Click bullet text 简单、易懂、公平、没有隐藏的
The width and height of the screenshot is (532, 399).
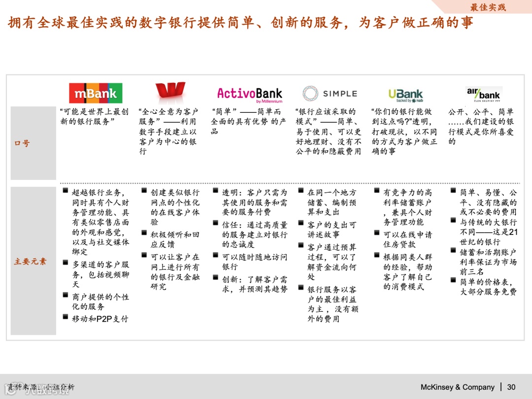[x=488, y=202]
